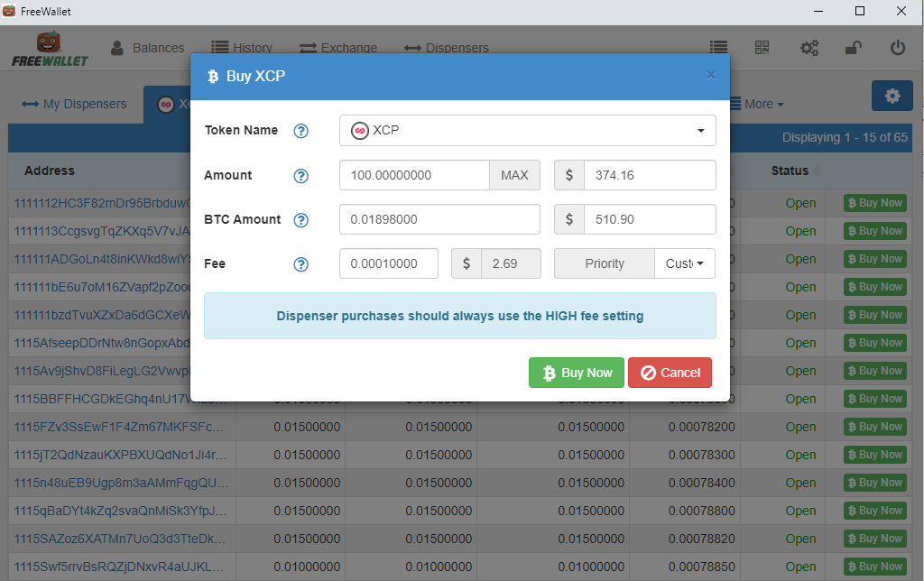This screenshot has height=581, width=924.
Task: Switch to the Exchange section
Action: point(338,48)
